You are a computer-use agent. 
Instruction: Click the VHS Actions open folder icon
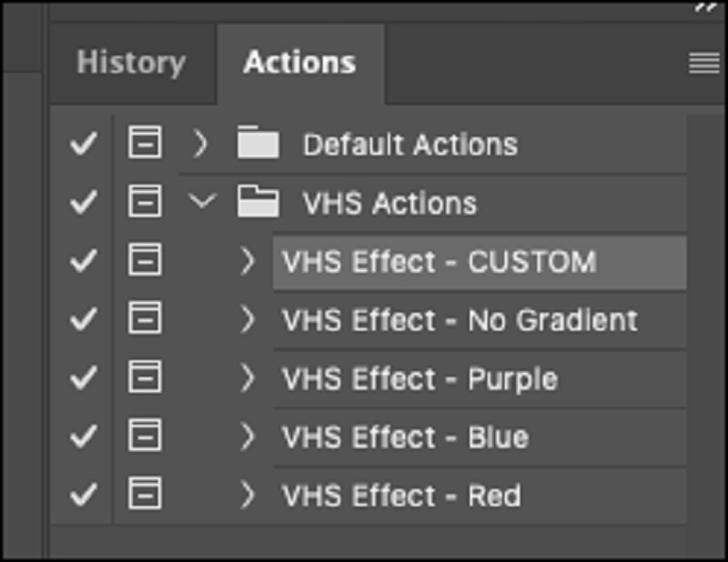[x=258, y=203]
